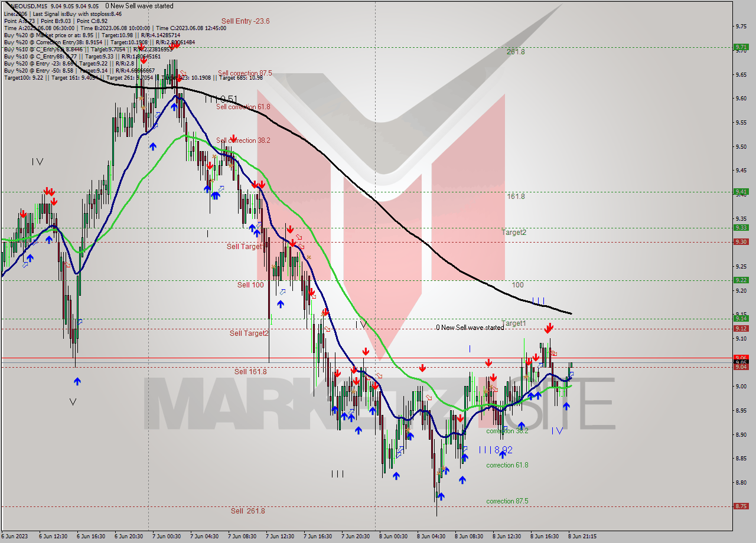Click the red 8.75 price tag

point(741,506)
